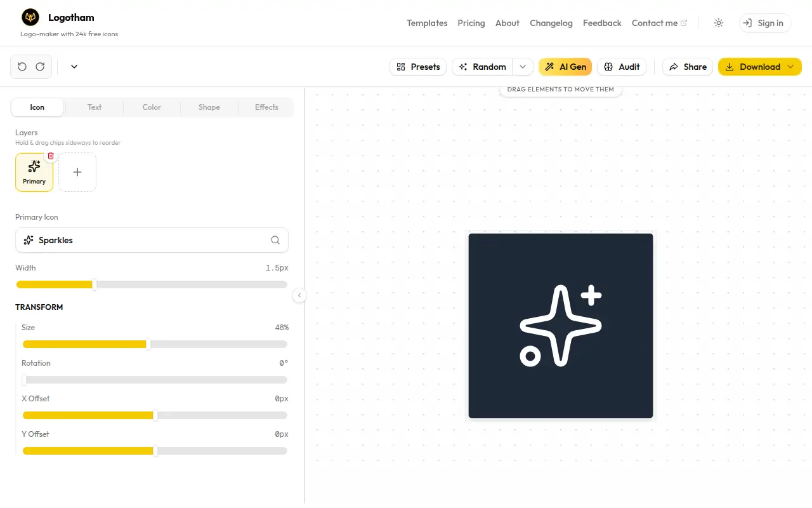Collapse the left sidebar panel arrow
This screenshot has height=508, width=812.
299,295
